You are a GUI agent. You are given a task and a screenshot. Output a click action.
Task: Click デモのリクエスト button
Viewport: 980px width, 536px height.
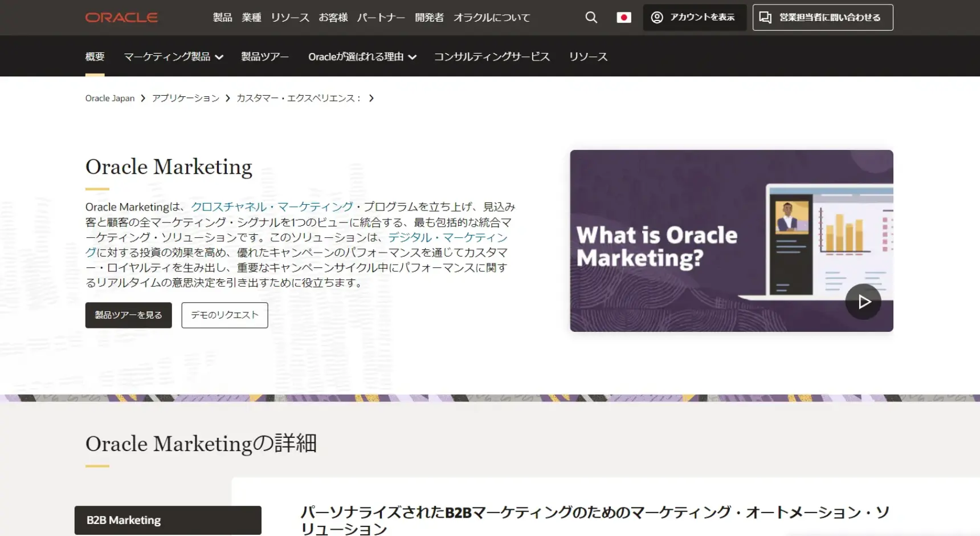point(224,315)
